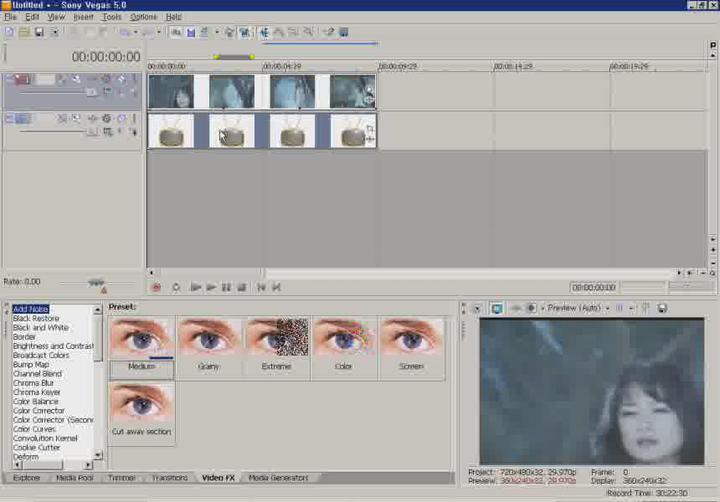
Task: Jump to project start in transport bar
Action: click(x=261, y=288)
